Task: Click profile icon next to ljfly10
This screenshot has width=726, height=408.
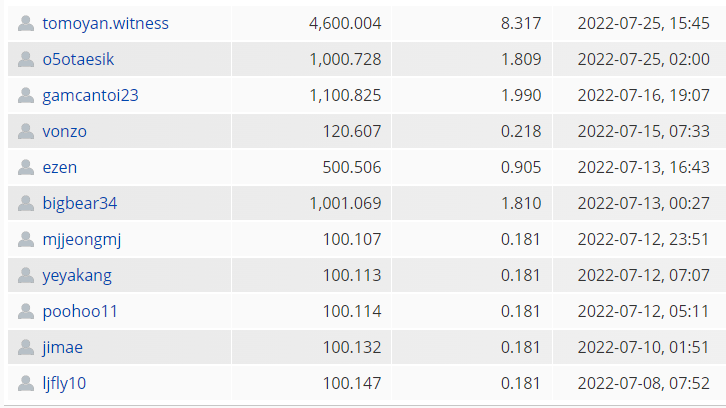Action: pos(27,383)
